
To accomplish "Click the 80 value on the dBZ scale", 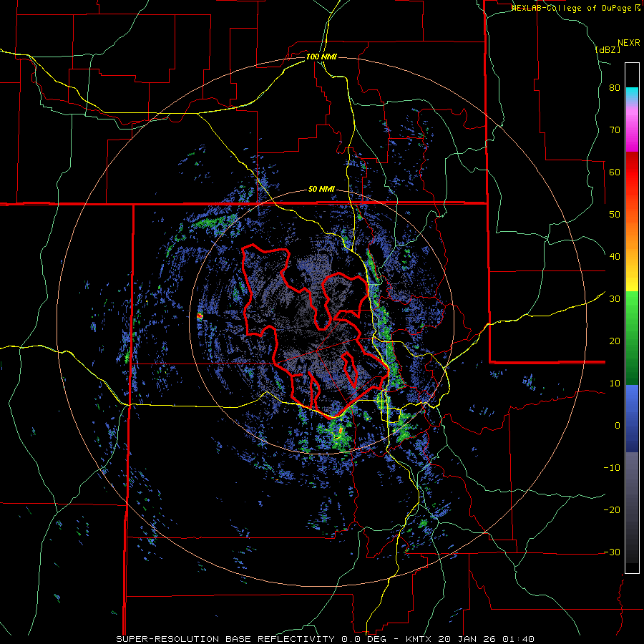I will [615, 88].
